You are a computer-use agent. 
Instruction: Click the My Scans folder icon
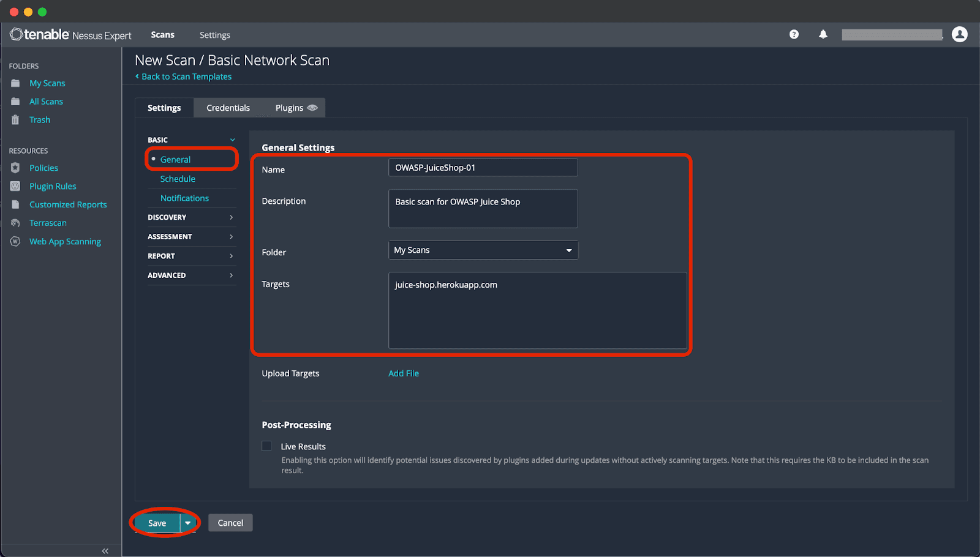[15, 83]
